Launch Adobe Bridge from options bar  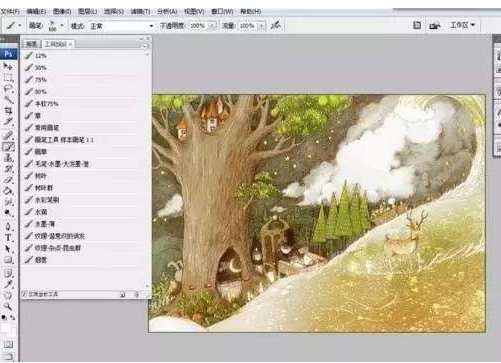tap(435, 25)
